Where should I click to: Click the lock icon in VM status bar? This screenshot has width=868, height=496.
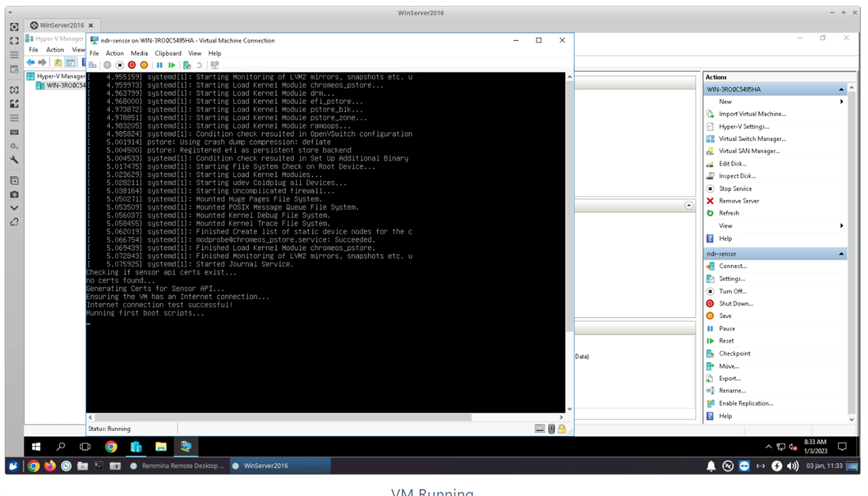[x=561, y=428]
